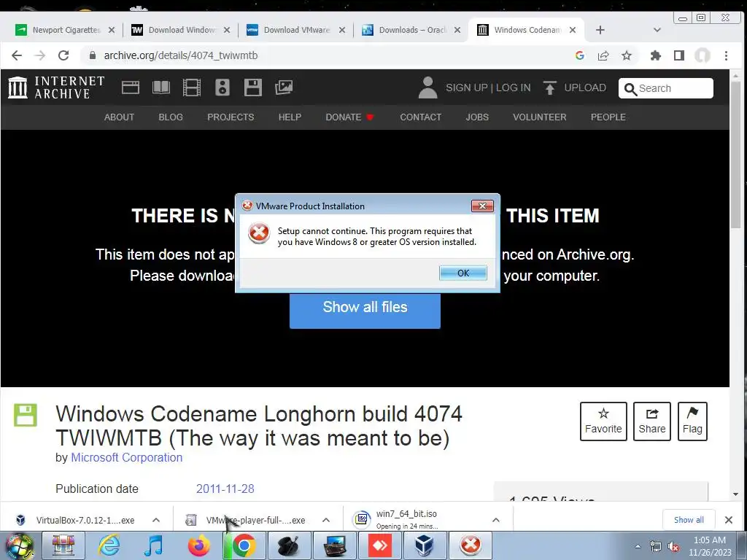Close the VMware Product Installation dialog

(482, 206)
